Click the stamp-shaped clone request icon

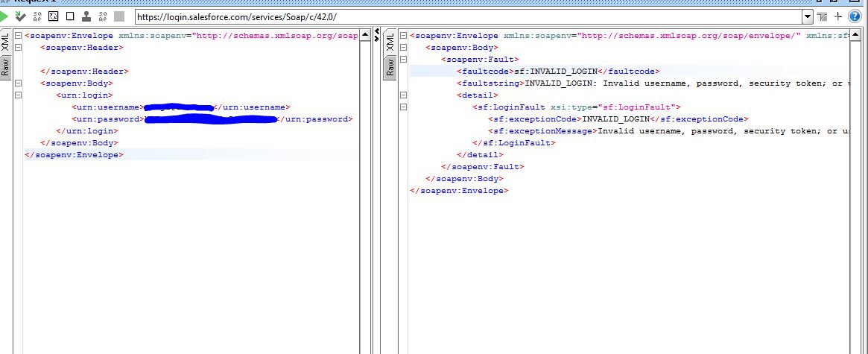[x=86, y=16]
